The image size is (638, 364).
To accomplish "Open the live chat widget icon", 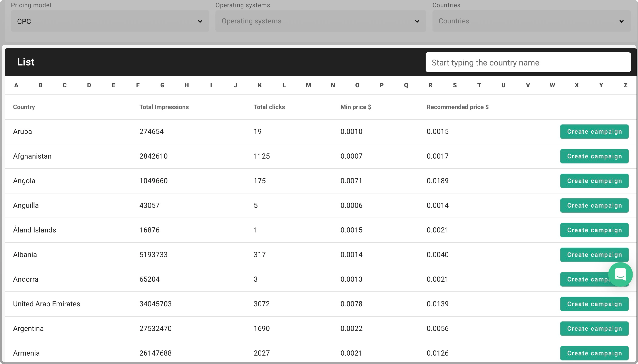I will (x=620, y=274).
